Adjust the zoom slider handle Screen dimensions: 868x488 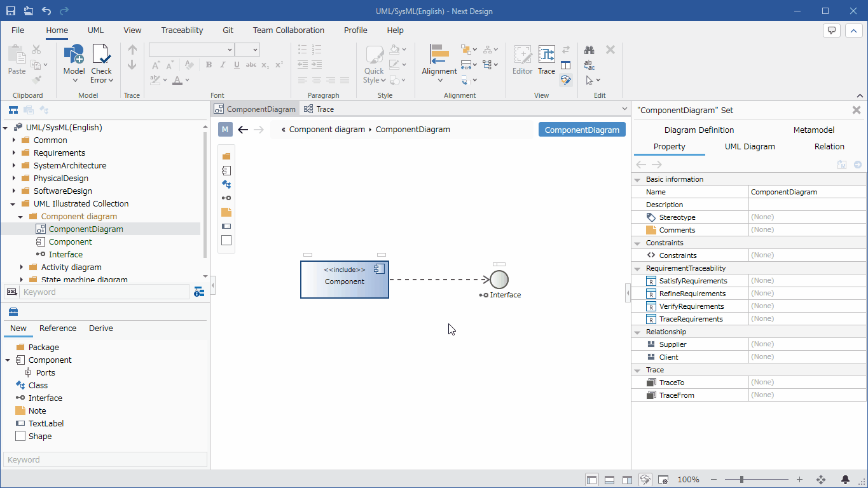(x=741, y=480)
